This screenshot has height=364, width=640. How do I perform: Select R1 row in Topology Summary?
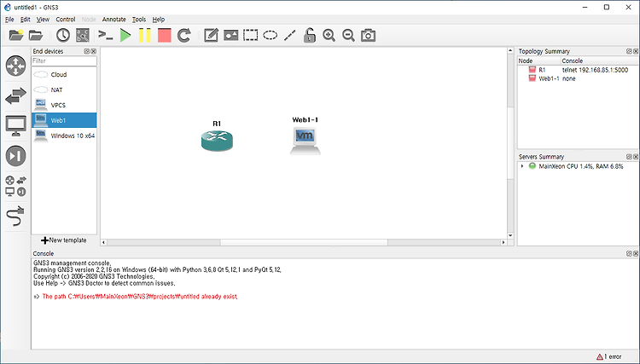578,70
